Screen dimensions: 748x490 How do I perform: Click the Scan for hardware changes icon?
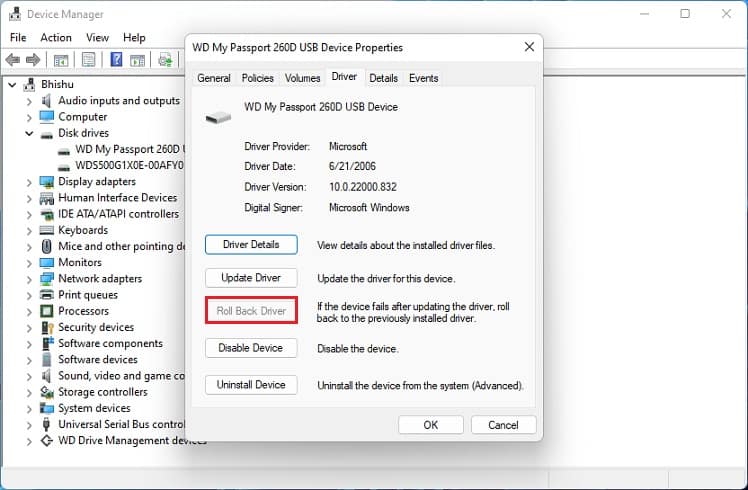pyautogui.click(x=165, y=60)
